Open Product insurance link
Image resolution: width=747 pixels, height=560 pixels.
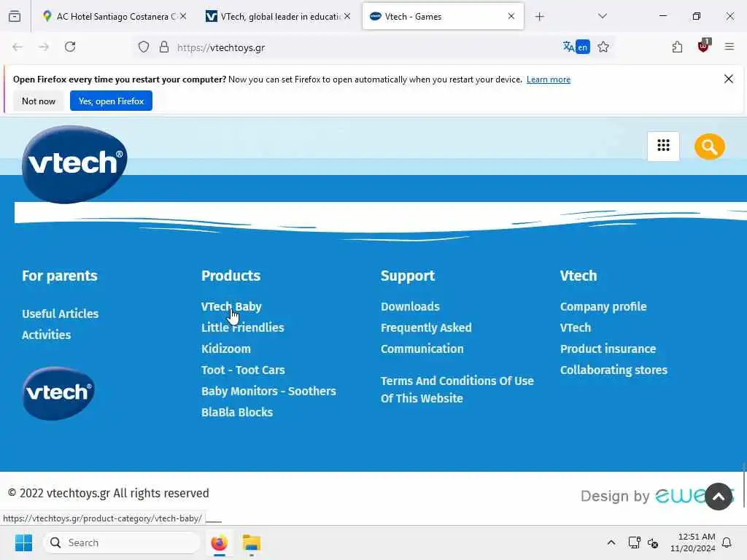pyautogui.click(x=608, y=349)
